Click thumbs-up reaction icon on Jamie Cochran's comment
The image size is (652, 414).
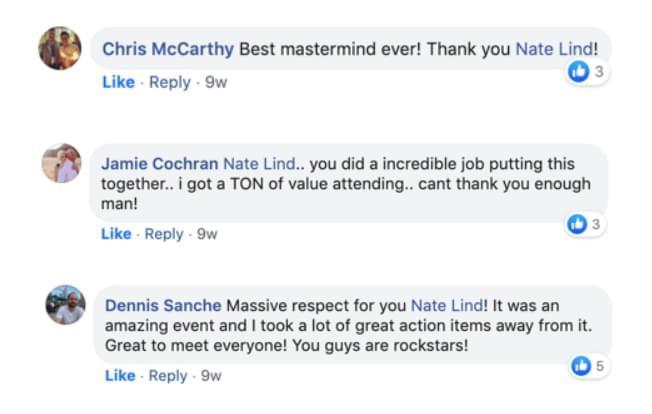click(577, 224)
